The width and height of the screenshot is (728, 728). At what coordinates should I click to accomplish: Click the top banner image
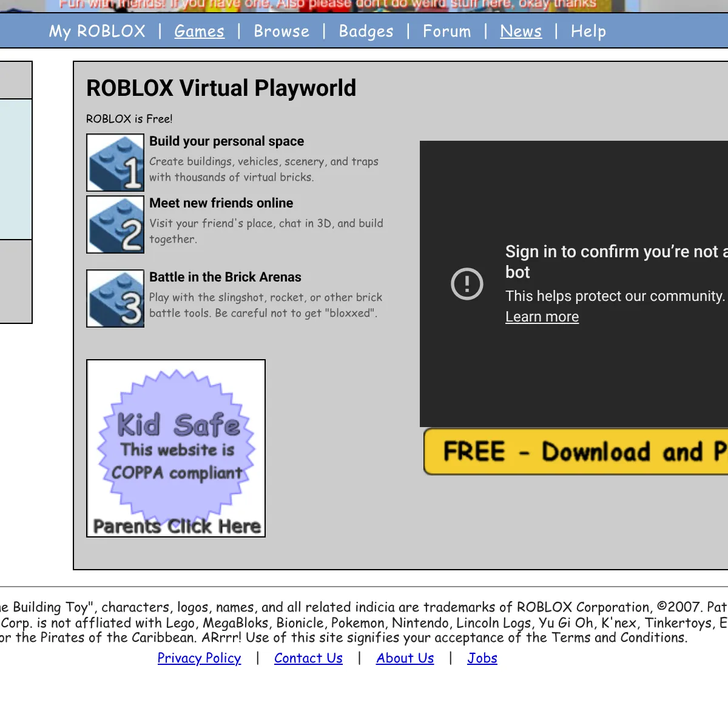pos(328,5)
